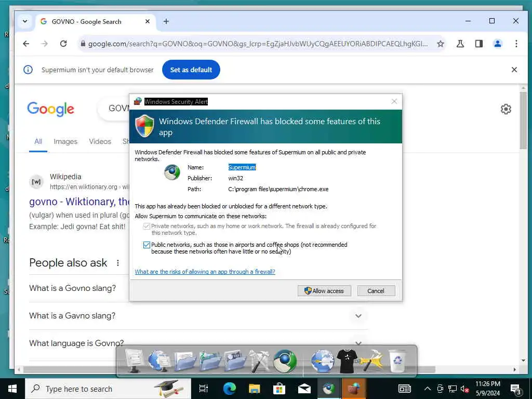Image resolution: width=532 pixels, height=399 pixels.
Task: Select firewall alert taskbar button
Action: coord(353,389)
